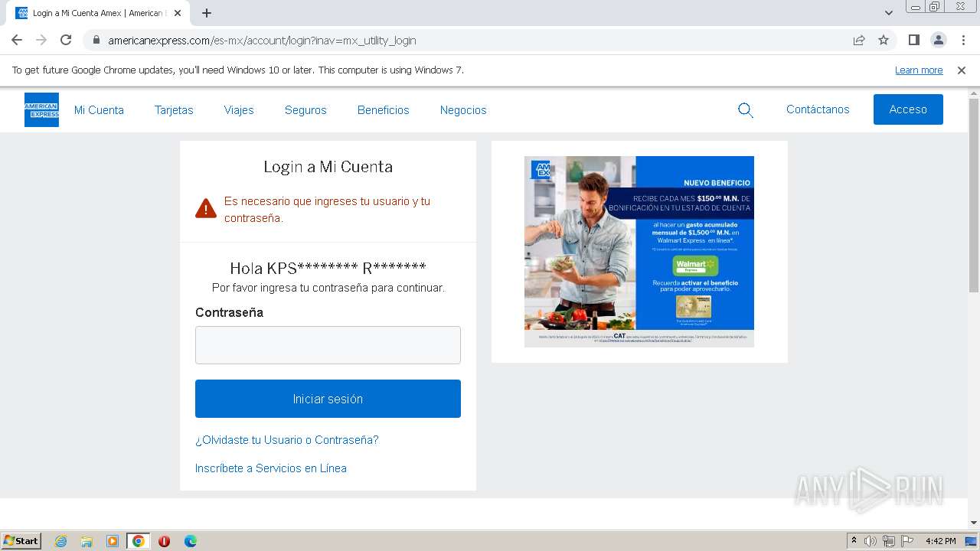Close the Login a Mi Cuenta tab

pos(178,13)
